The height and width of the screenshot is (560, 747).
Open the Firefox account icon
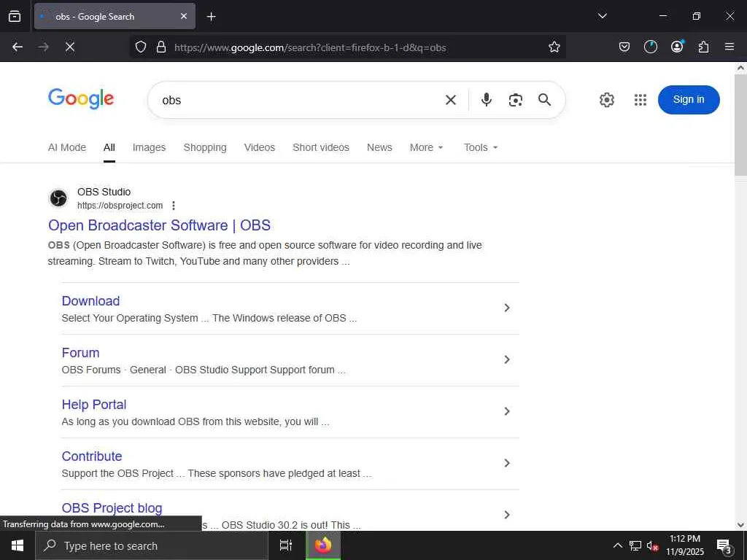(677, 46)
